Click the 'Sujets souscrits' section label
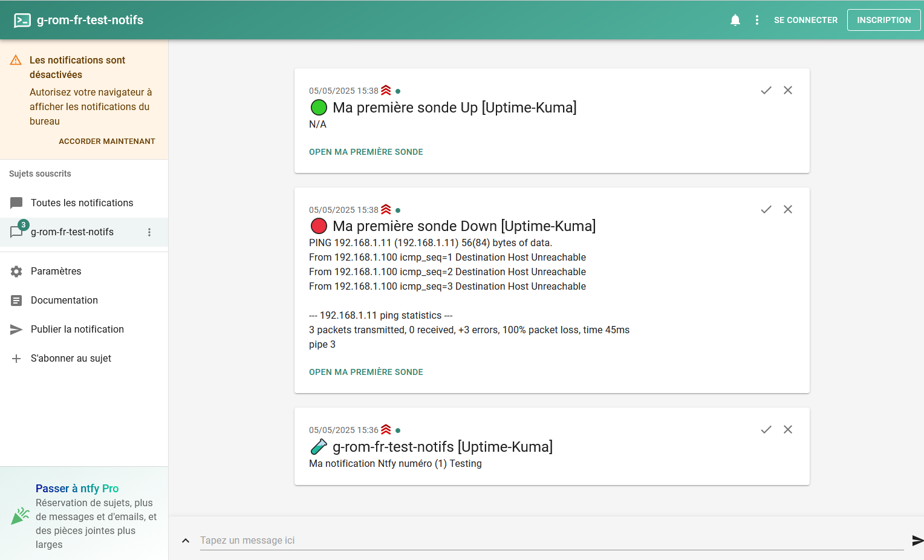 coord(40,174)
